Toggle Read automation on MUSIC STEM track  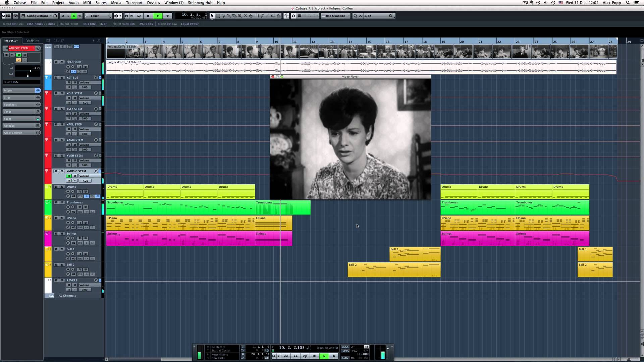pyautogui.click(x=69, y=176)
